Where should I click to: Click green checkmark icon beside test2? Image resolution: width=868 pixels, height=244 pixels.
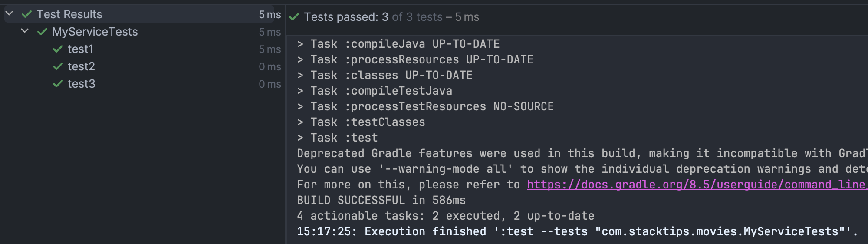(x=58, y=66)
